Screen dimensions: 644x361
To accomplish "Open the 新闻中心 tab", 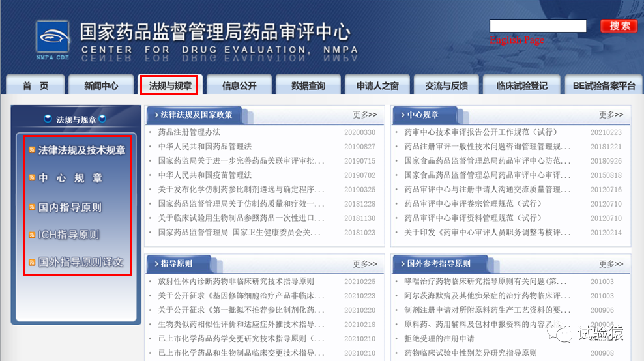I will [x=101, y=85].
